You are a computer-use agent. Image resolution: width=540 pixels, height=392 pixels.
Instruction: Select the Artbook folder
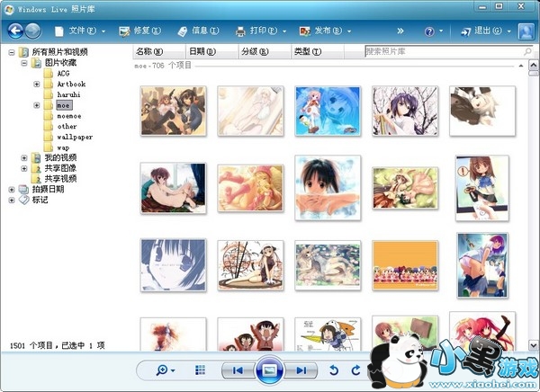pyautogui.click(x=71, y=84)
